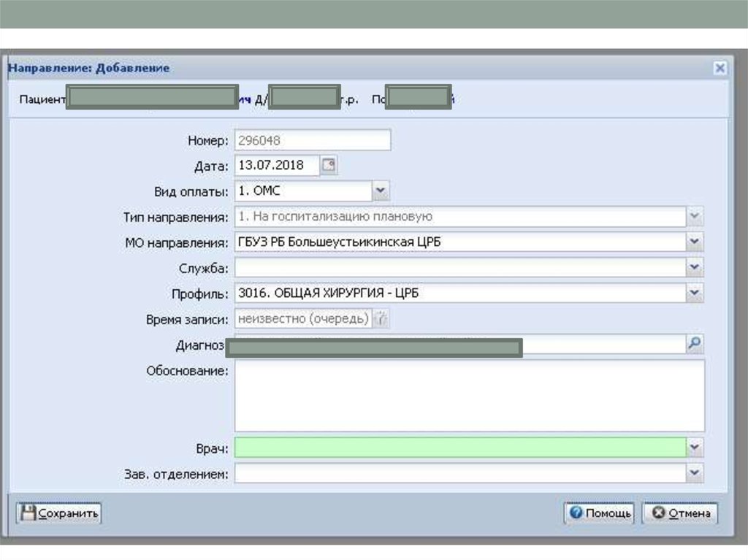Click the clock icon beside Время записи
The height and width of the screenshot is (560, 748).
[x=381, y=318]
